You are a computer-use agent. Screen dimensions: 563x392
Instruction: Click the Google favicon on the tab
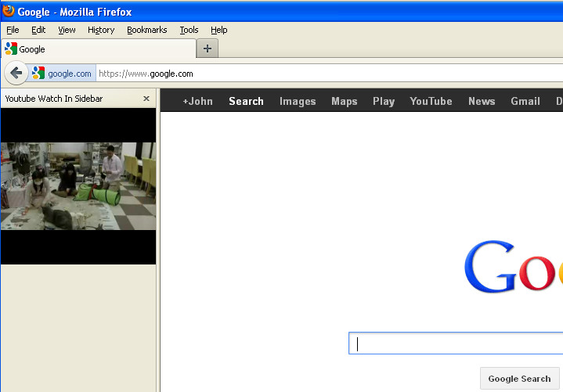[11, 49]
